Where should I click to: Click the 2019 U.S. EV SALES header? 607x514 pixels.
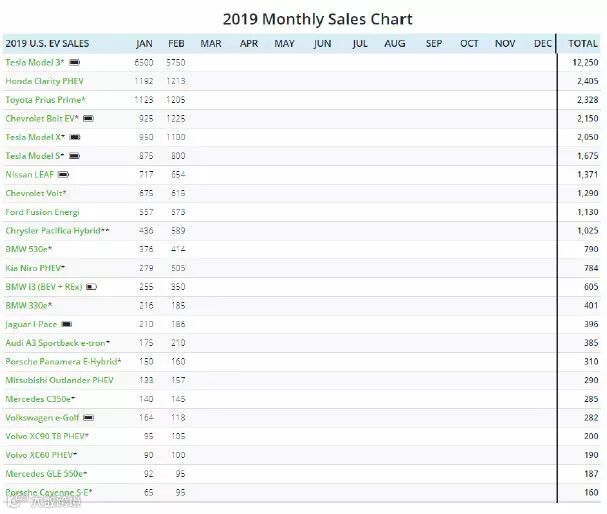point(47,44)
